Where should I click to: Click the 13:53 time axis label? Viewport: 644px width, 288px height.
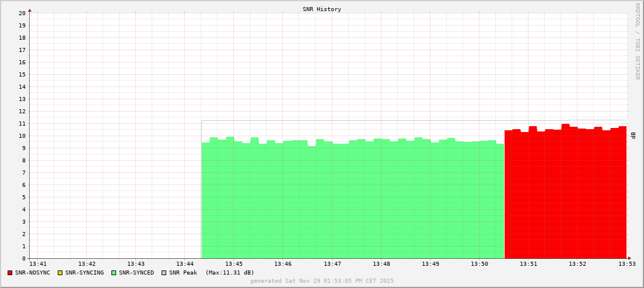pyautogui.click(x=626, y=264)
